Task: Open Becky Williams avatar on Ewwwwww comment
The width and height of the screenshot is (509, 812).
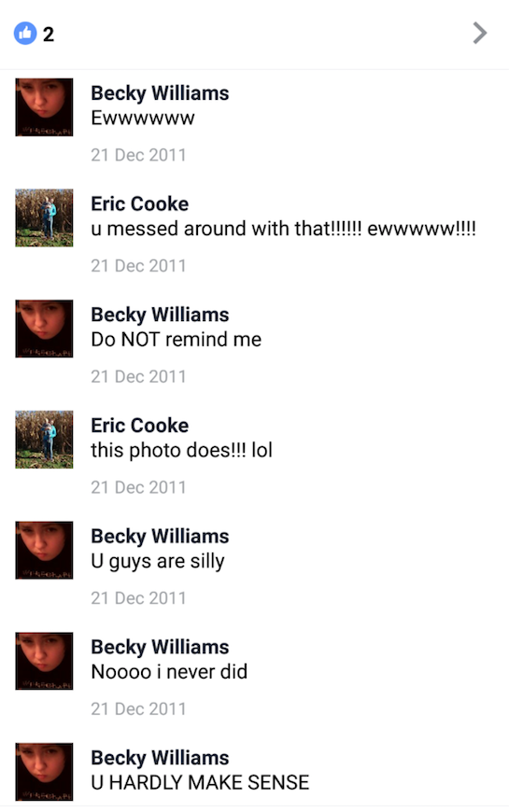Action: 44,107
